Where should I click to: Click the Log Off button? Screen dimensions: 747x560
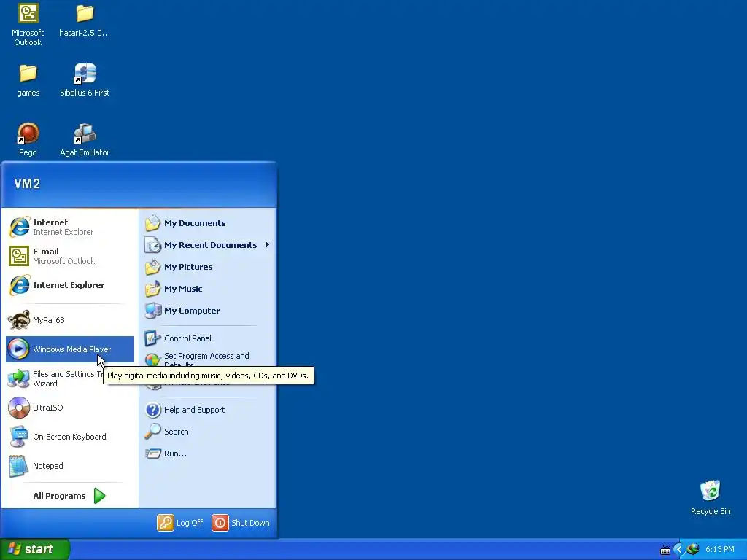pyautogui.click(x=180, y=523)
